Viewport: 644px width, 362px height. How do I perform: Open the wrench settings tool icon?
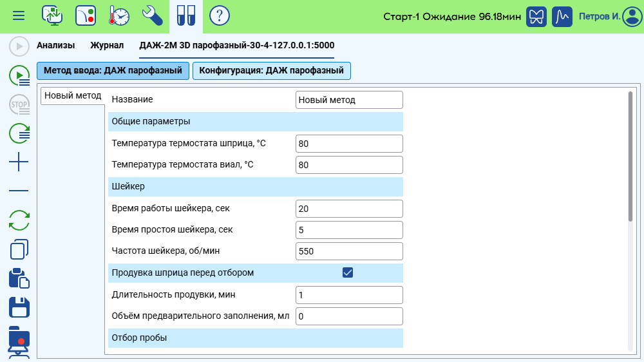pyautogui.click(x=153, y=15)
